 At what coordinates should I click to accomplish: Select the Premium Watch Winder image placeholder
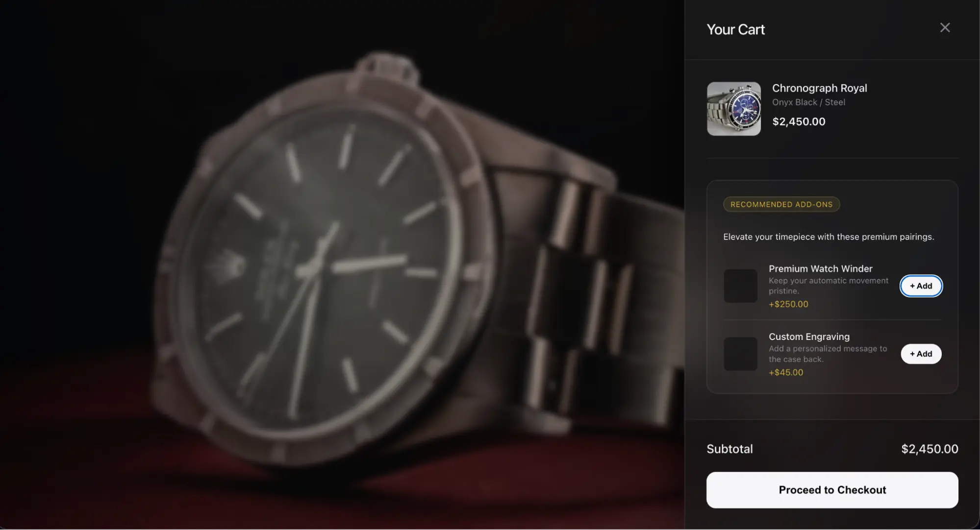pos(740,286)
